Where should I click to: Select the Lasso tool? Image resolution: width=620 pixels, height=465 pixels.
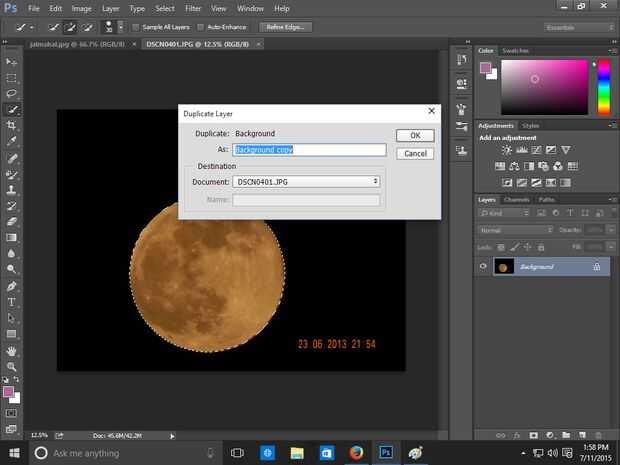tap(12, 93)
